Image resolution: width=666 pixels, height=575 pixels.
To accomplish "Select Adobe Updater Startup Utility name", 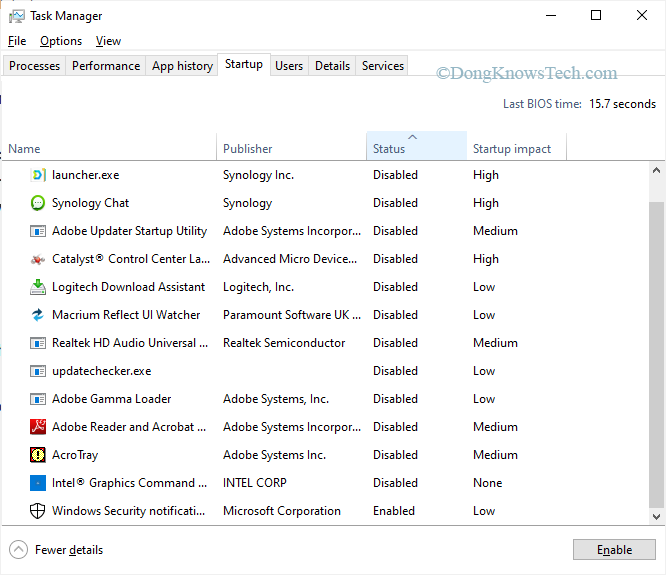I will (x=129, y=231).
